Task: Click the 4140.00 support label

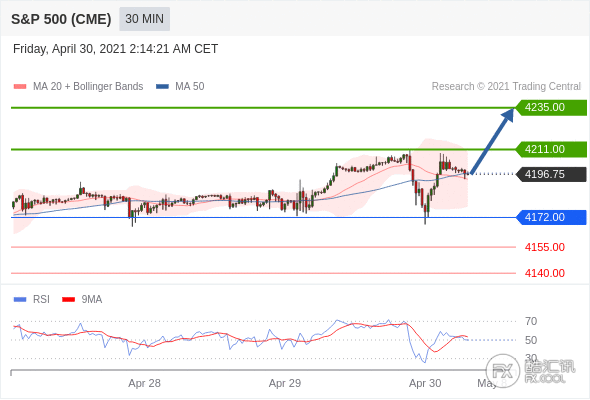Action: coord(544,273)
